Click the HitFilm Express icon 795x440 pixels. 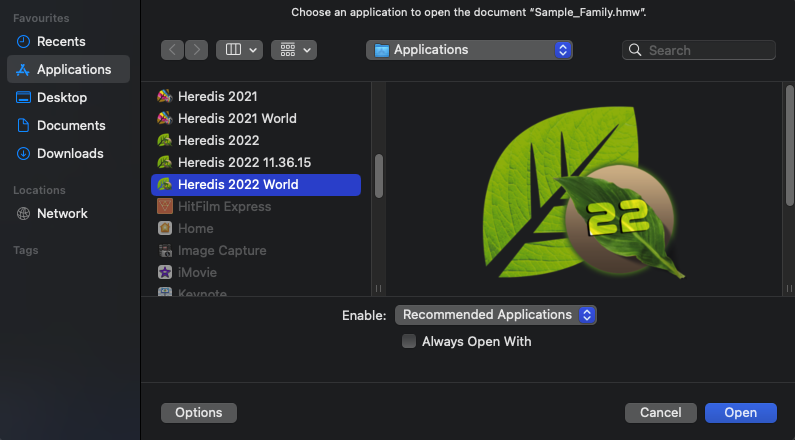[165, 206]
